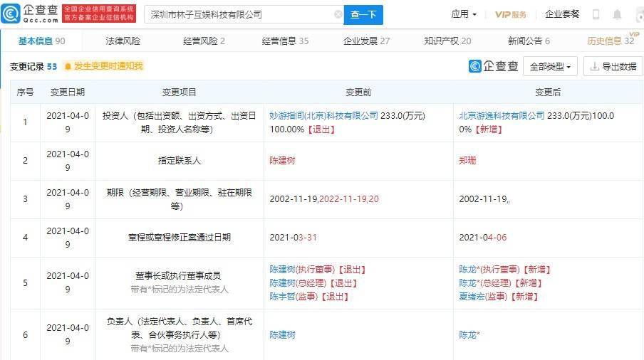Click the 变更后 column header

coord(548,92)
